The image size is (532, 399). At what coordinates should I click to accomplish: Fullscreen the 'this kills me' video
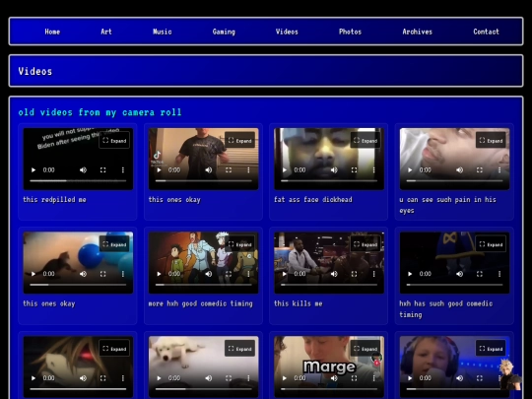(x=355, y=274)
